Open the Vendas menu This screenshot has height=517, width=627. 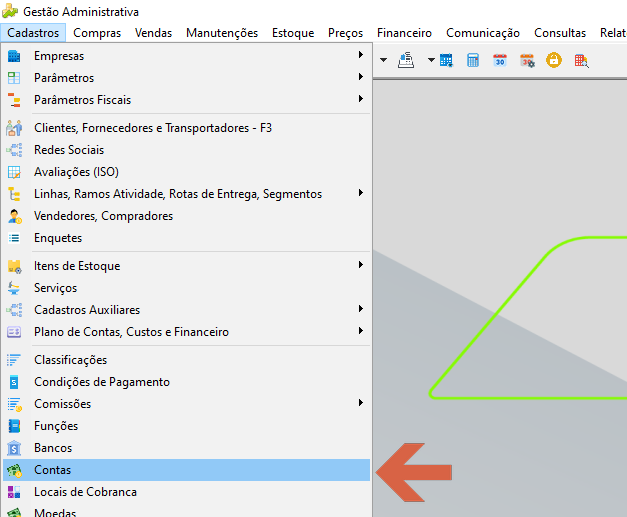point(153,33)
